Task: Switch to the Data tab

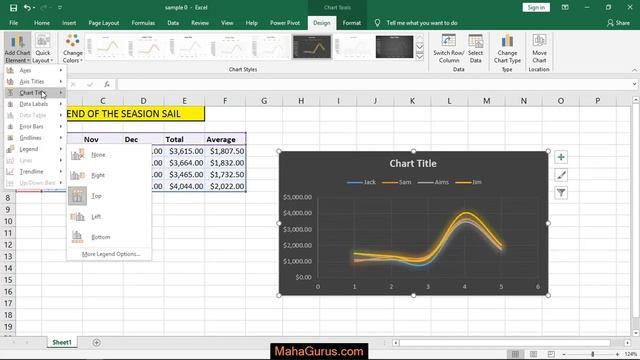Action: tap(173, 23)
